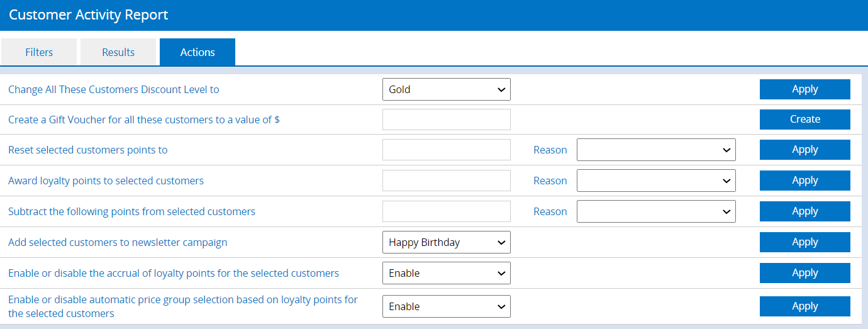Click the Reason label in award points row
This screenshot has width=868, height=329.
pos(550,181)
